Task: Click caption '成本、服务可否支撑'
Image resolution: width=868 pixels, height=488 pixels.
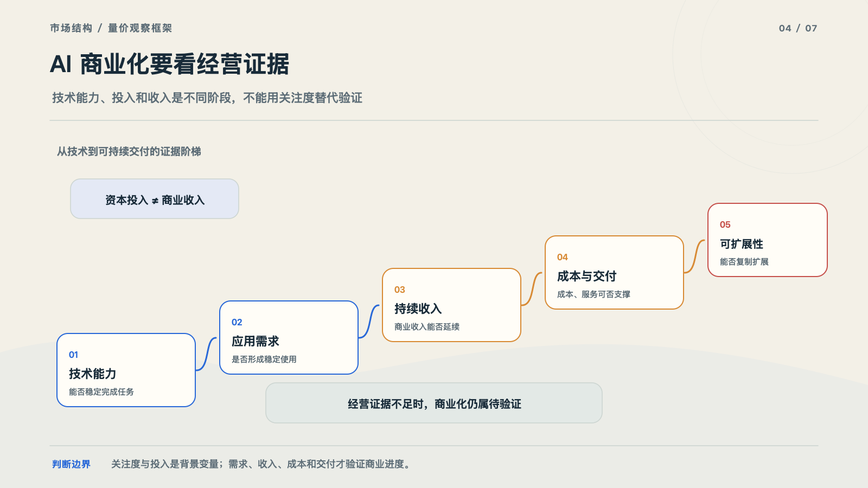Action: [593, 294]
